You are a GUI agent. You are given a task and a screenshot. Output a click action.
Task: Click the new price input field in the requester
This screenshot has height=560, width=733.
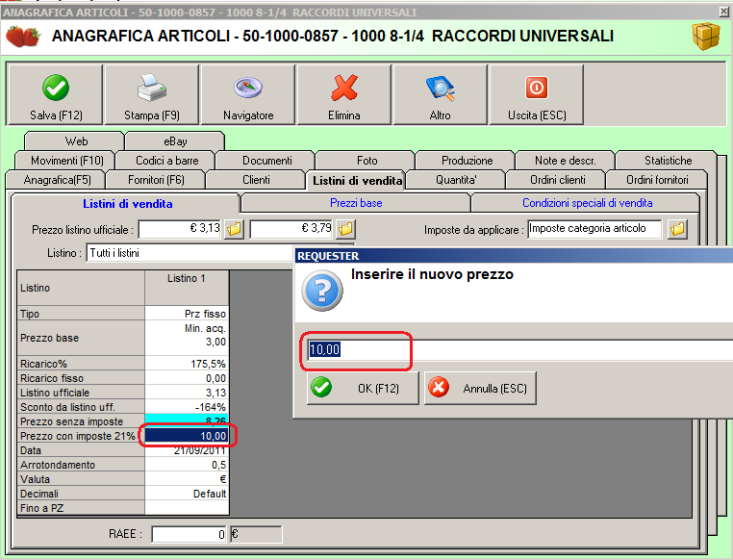click(x=519, y=349)
